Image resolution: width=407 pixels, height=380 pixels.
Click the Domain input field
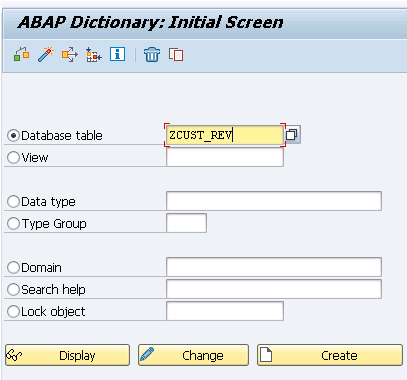[274, 267]
